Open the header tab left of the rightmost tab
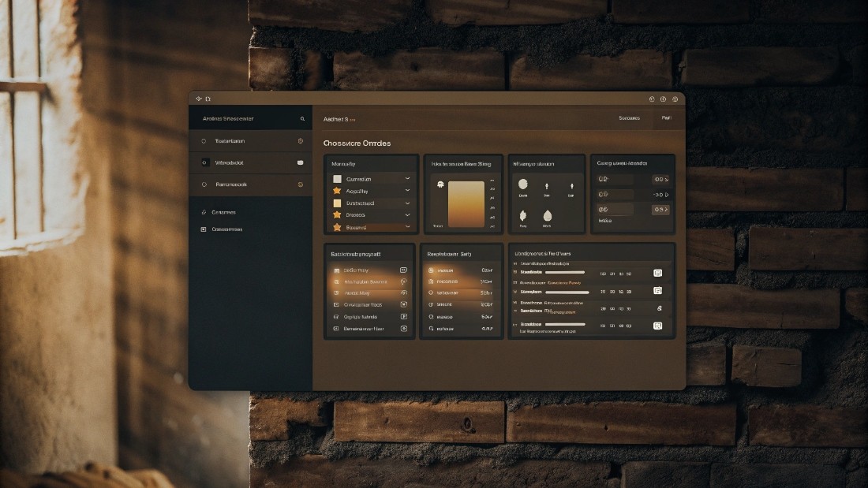The image size is (868, 488). (x=629, y=118)
